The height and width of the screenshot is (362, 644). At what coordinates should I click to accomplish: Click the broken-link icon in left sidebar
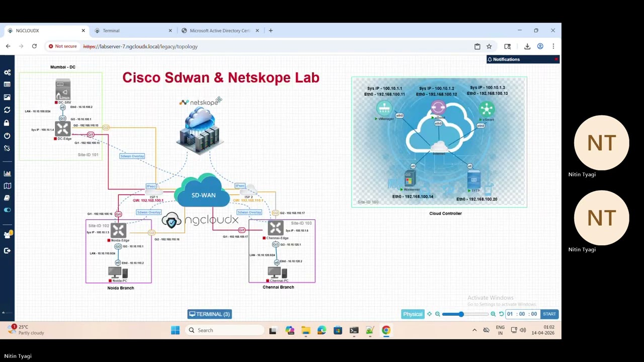coord(7,148)
